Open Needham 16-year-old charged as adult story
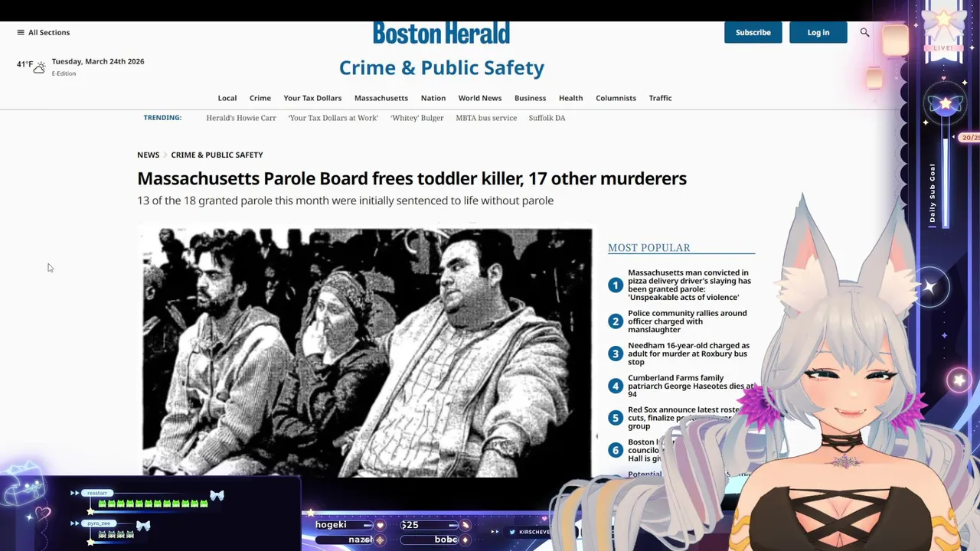The height and width of the screenshot is (551, 980). (689, 354)
